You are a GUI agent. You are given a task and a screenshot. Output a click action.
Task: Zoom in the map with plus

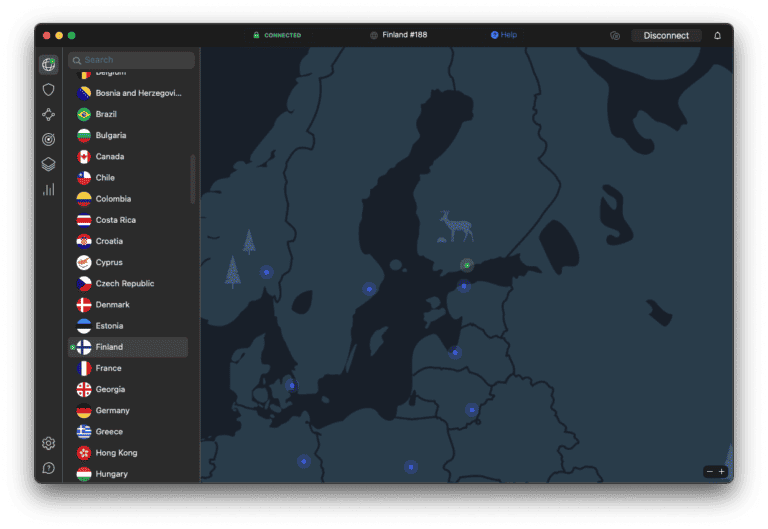722,471
